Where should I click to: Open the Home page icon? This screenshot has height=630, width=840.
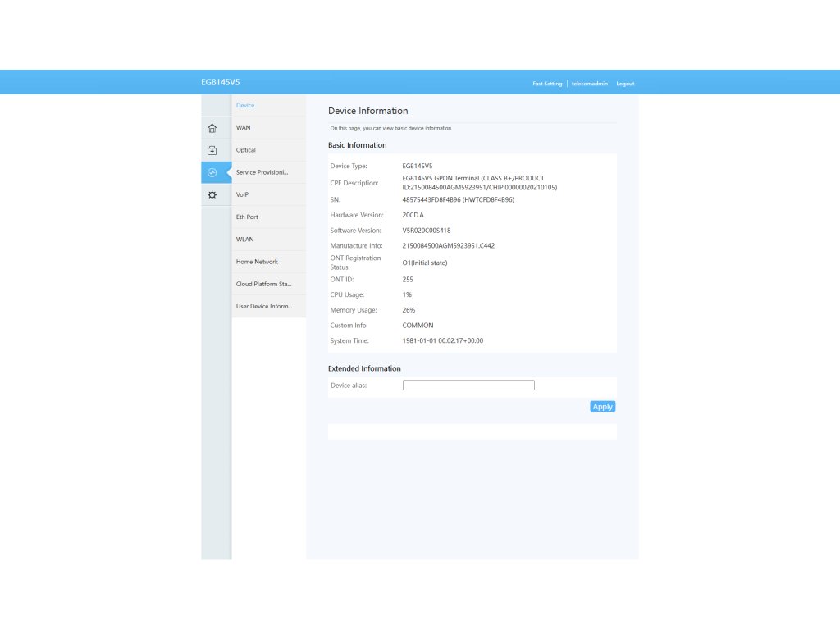pos(212,128)
